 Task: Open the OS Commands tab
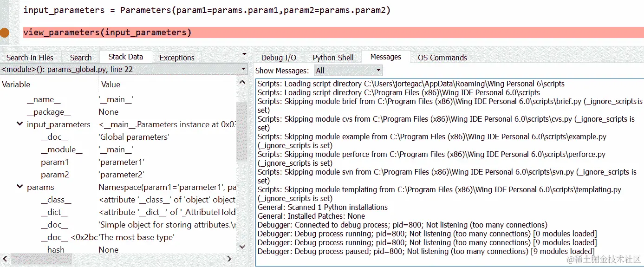442,58
